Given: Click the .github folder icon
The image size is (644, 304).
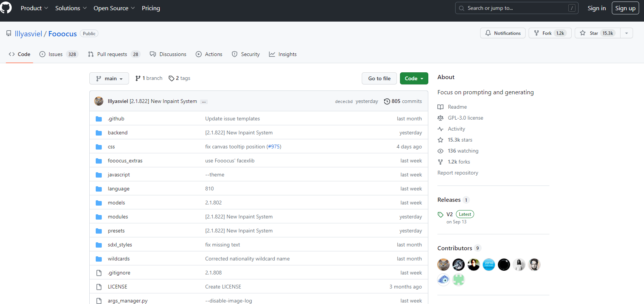Looking at the screenshot, I should tap(99, 119).
